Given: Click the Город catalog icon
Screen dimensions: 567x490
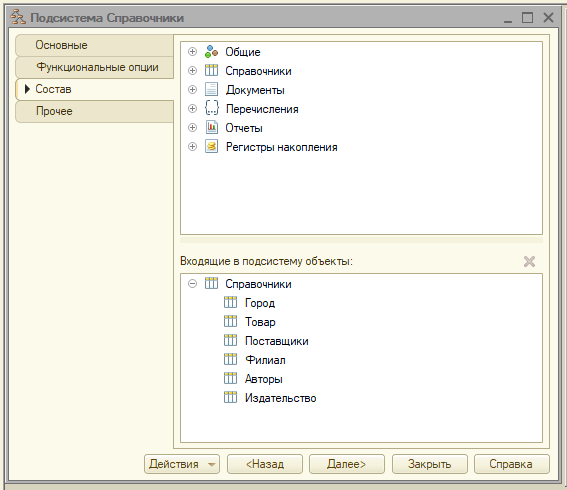Looking at the screenshot, I should (230, 302).
